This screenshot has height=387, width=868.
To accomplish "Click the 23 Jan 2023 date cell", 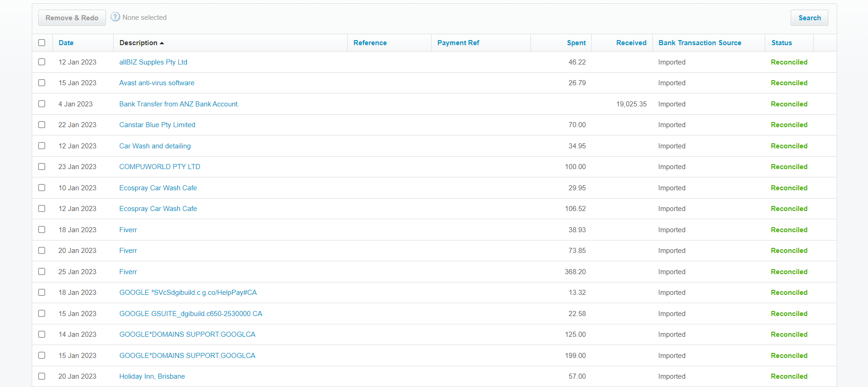I will pyautogui.click(x=77, y=167).
